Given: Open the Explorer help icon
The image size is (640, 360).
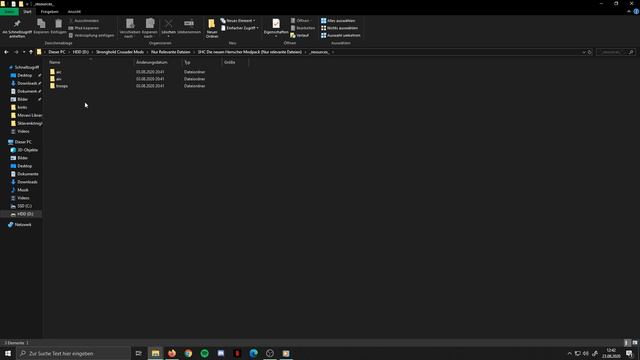Looking at the screenshot, I should tap(636, 11).
